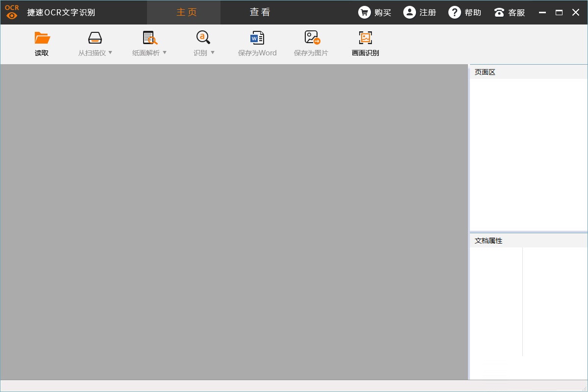
Task: Open the 客服 support link
Action: point(516,13)
